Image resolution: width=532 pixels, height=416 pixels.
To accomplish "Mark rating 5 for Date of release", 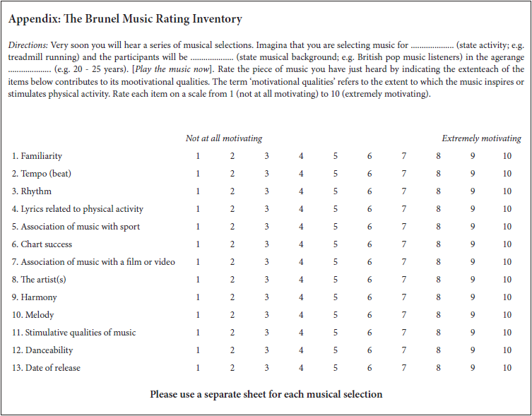I will pos(336,368).
